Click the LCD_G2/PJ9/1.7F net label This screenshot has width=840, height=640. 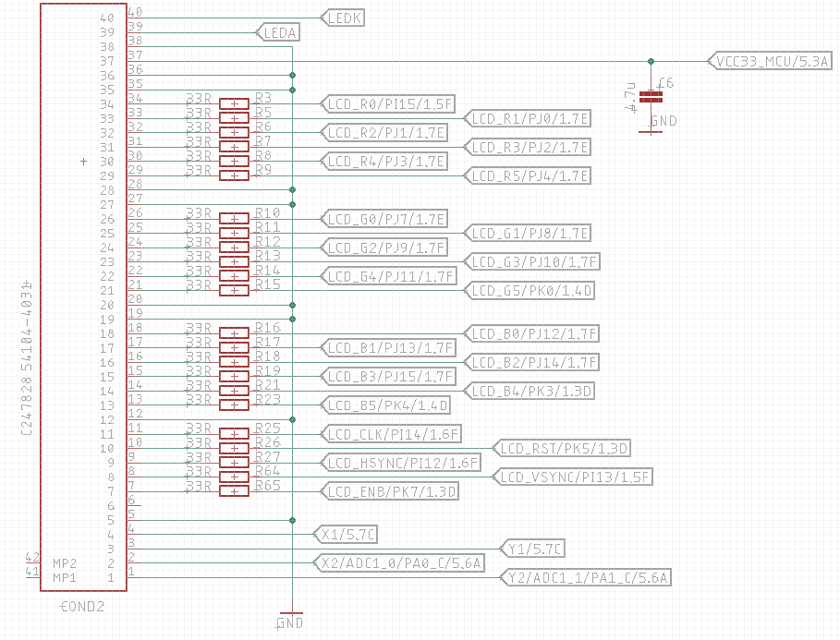pyautogui.click(x=384, y=248)
